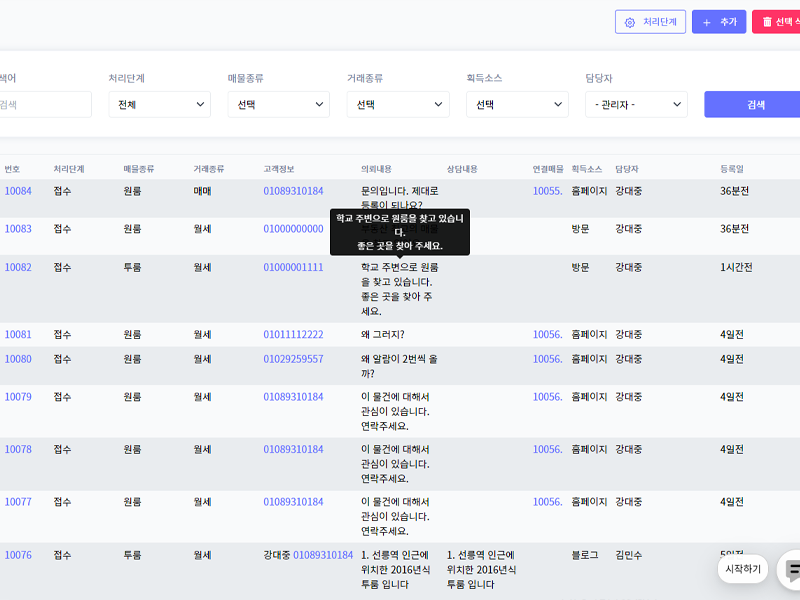
Task: Click the 시작하기 chat label
Action: coord(743,569)
